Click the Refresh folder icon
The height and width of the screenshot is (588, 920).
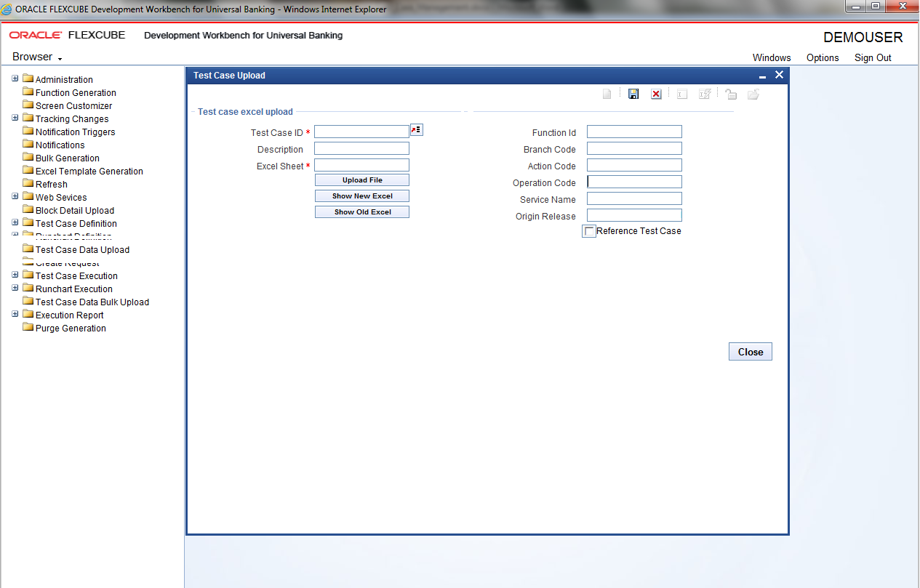[x=28, y=183]
